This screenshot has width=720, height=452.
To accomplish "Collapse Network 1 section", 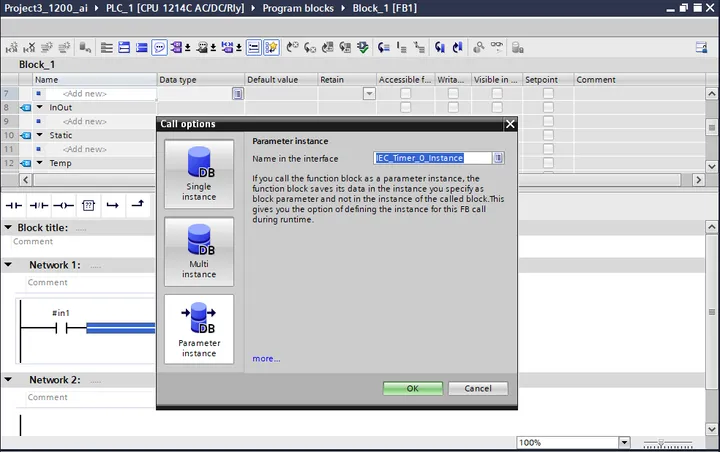I will [x=8, y=265].
